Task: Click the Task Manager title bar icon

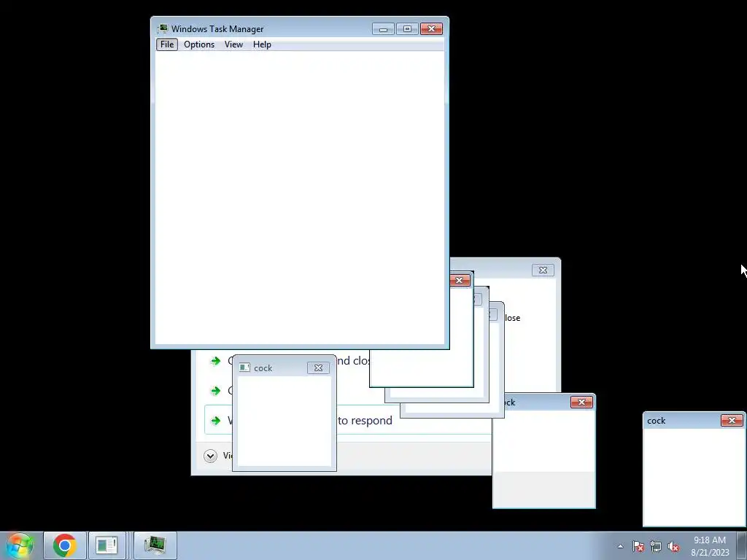Action: click(x=163, y=28)
